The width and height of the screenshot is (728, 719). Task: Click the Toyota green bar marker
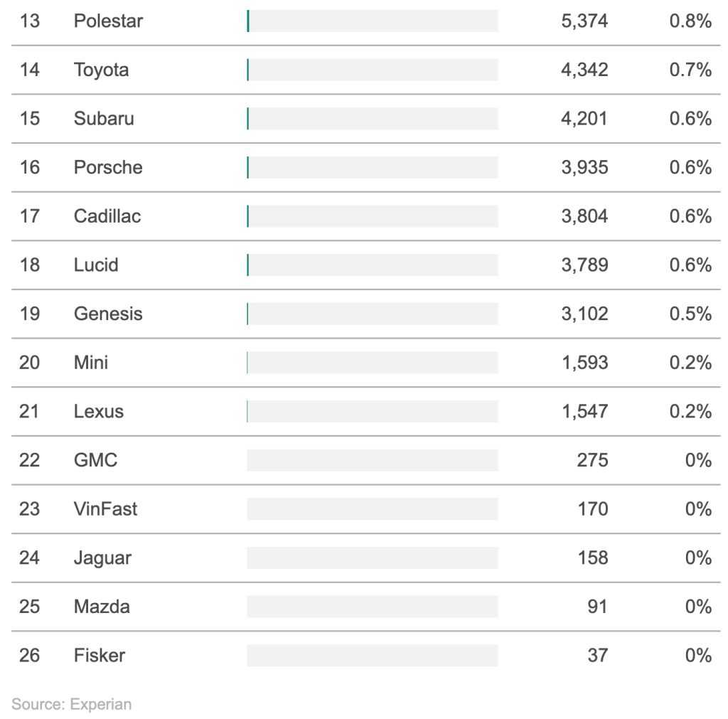pyautogui.click(x=248, y=70)
